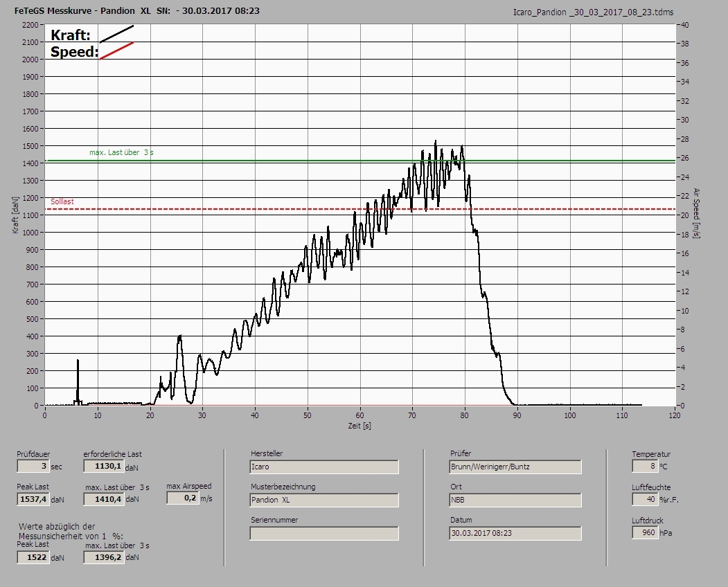The image size is (728, 587).
Task: Click the max. Last field showing 1410,4
Action: [103, 499]
